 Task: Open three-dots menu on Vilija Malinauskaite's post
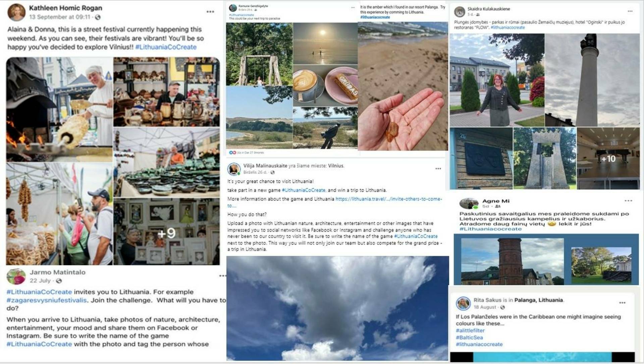[x=438, y=169]
